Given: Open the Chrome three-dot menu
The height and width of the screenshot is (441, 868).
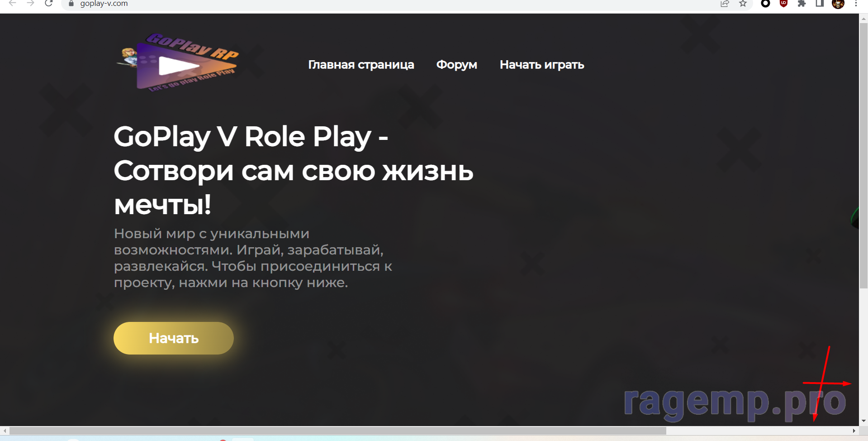Looking at the screenshot, I should (x=856, y=4).
